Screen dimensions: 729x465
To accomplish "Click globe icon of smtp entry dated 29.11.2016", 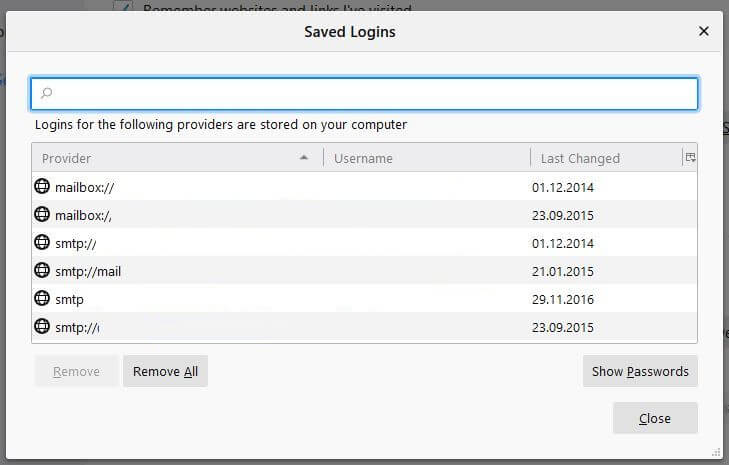I will pos(42,298).
